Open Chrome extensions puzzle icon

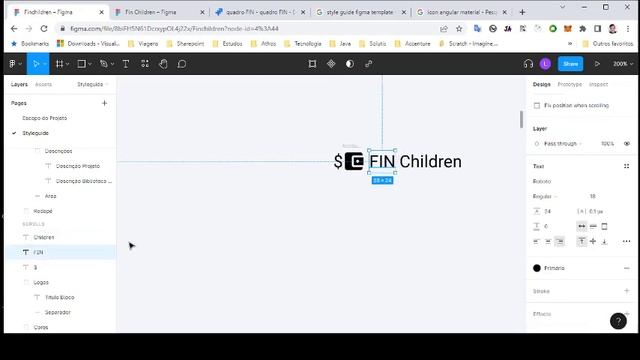click(x=582, y=29)
